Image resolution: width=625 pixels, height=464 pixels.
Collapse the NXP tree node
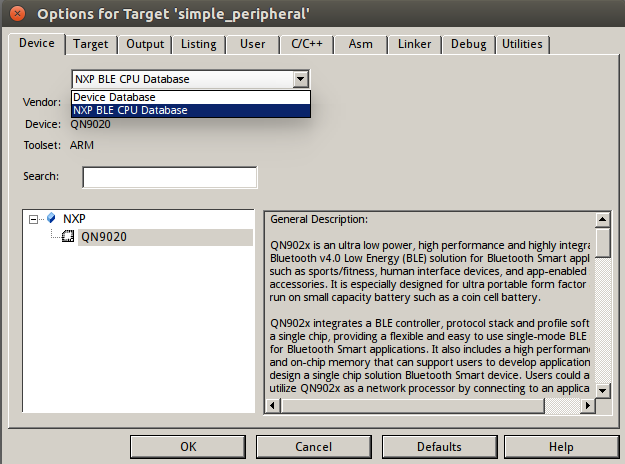click(x=33, y=219)
